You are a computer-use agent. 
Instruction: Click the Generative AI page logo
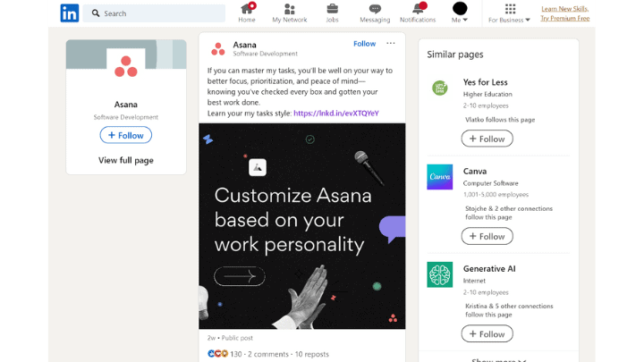point(439,274)
